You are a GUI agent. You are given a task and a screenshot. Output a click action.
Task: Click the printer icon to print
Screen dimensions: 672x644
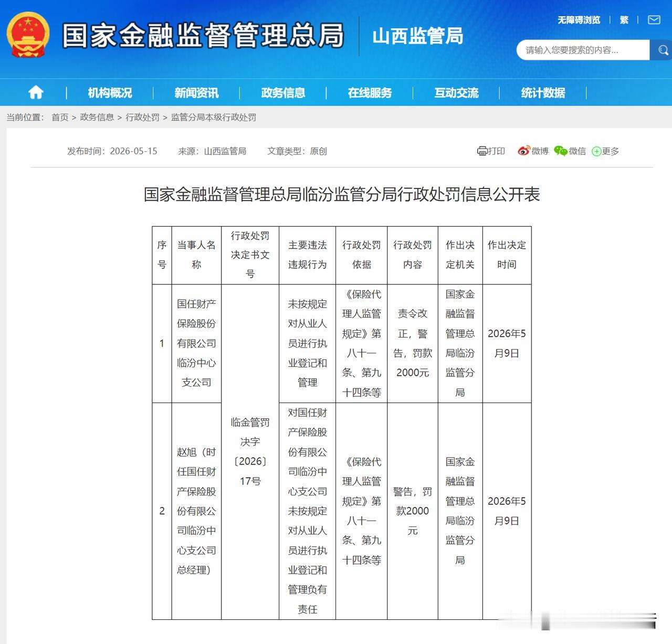[482, 151]
